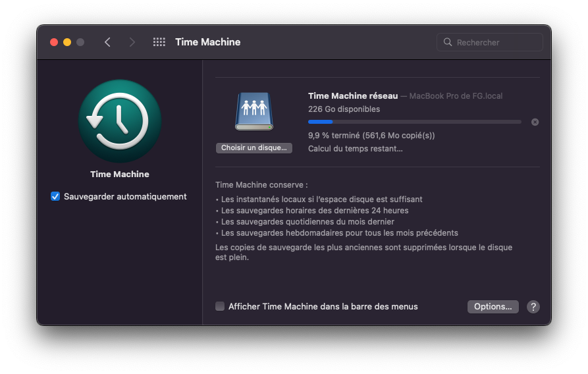Click the blue backup progress bar

click(415, 122)
